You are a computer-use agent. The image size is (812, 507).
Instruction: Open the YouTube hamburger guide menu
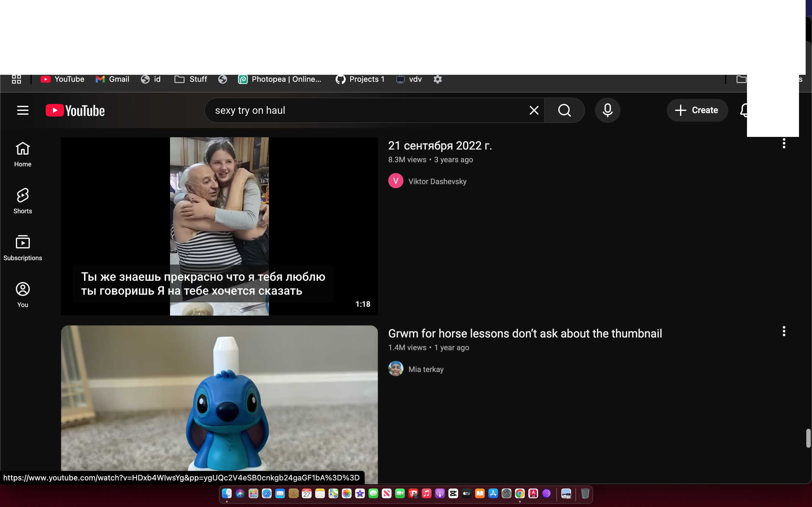point(23,110)
